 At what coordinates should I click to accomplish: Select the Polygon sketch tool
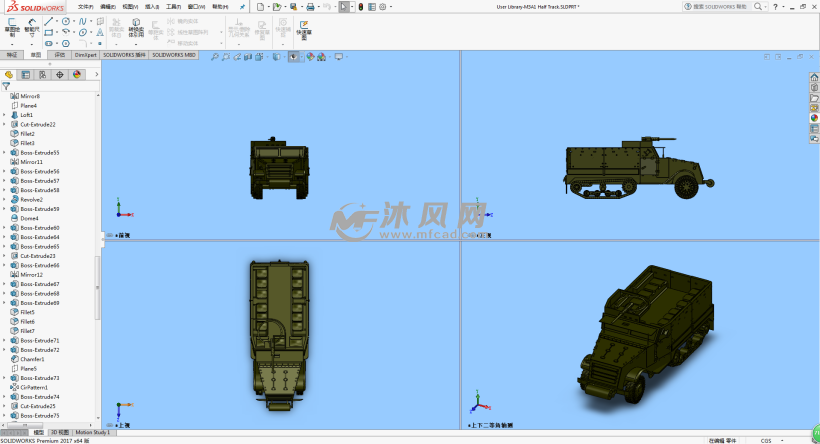(x=66, y=43)
